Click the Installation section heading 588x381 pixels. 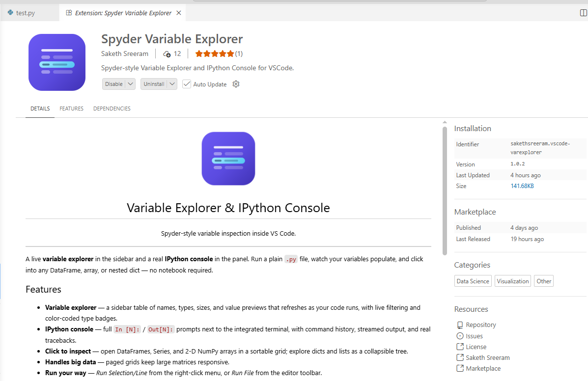tap(473, 129)
